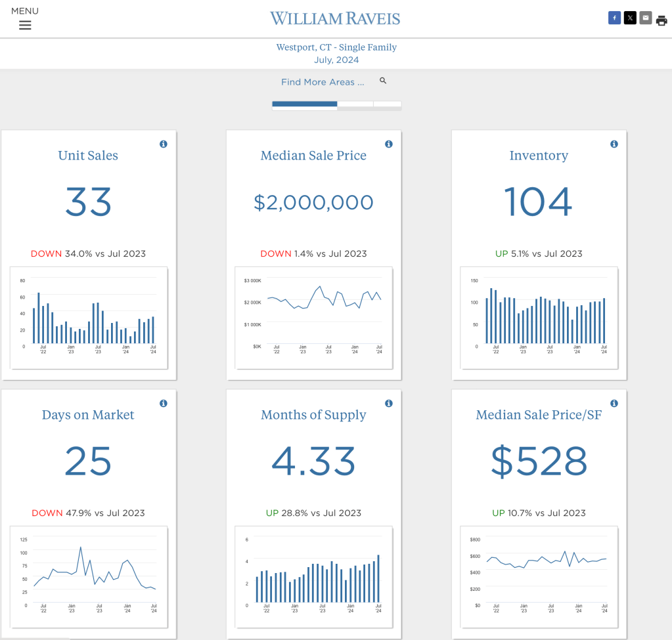
Task: Share report via email icon
Action: pyautogui.click(x=646, y=18)
